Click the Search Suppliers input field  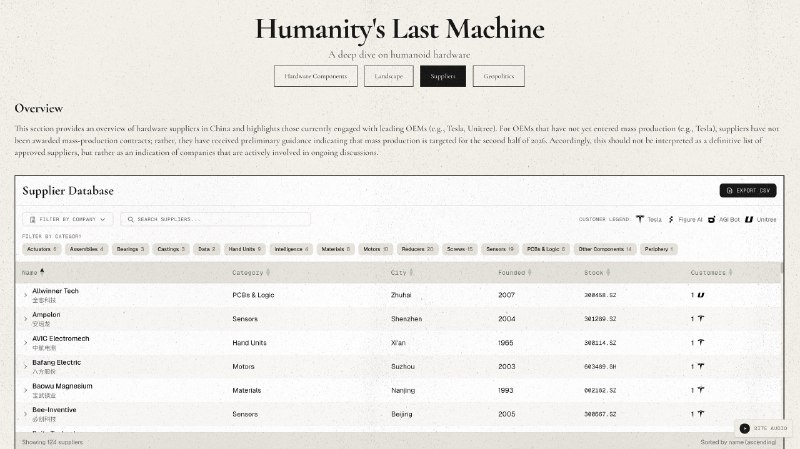(216, 219)
